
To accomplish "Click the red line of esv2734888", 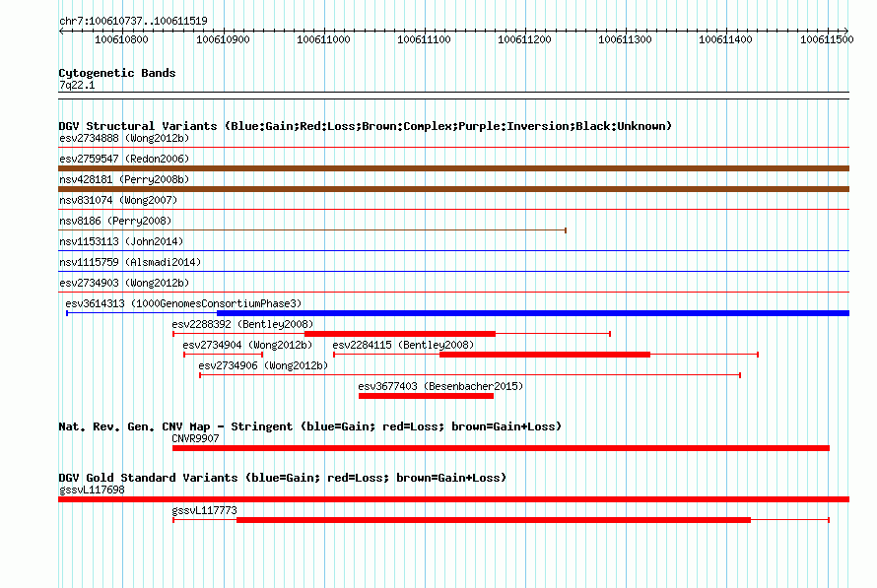I will (x=453, y=148).
